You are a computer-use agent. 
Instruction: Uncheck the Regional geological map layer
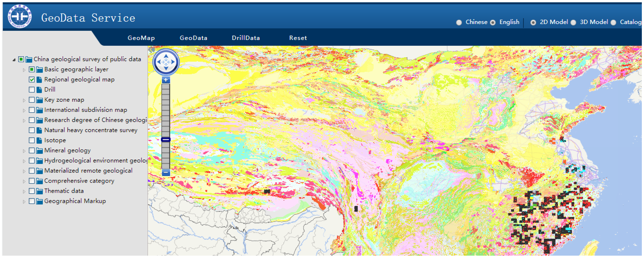[x=32, y=79]
